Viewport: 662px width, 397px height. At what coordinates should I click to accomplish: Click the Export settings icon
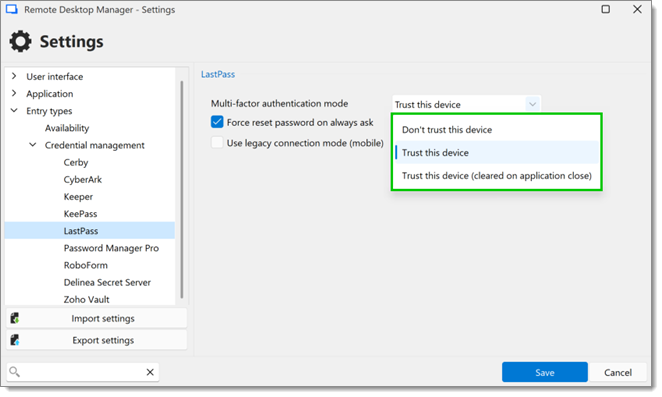[x=15, y=340]
